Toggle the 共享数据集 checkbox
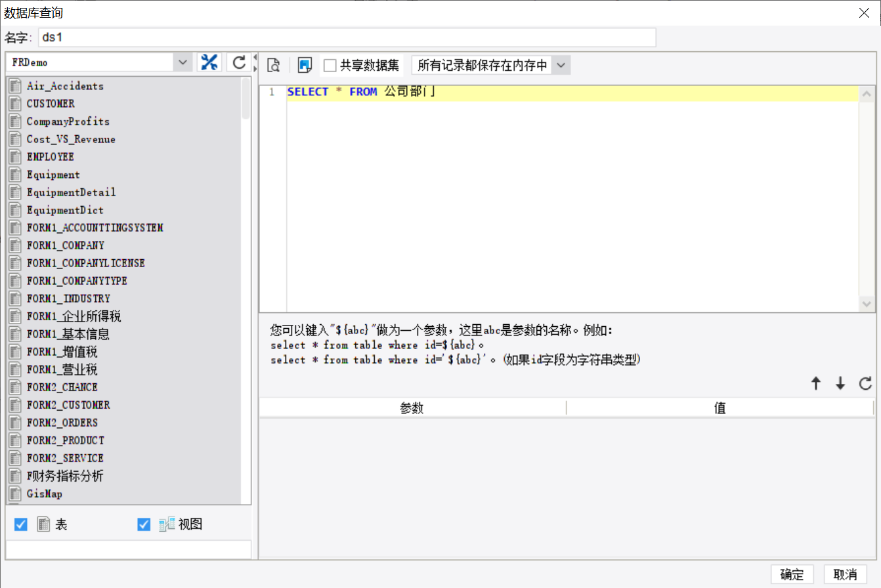Screen dimensions: 881x588 pos(330,65)
